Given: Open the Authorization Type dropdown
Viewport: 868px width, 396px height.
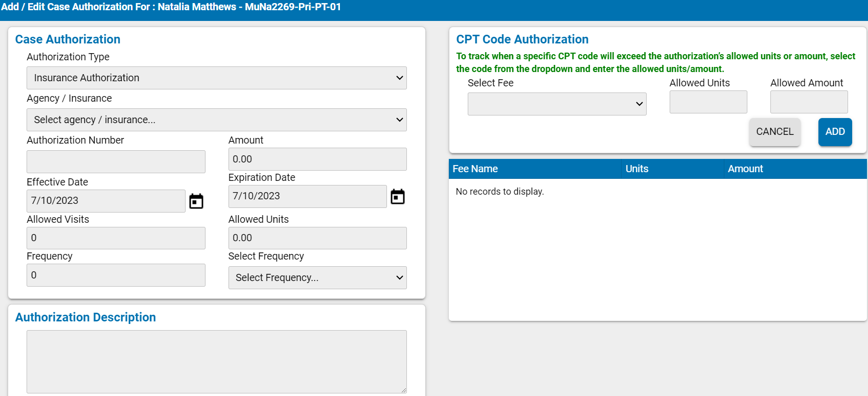Looking at the screenshot, I should [x=216, y=78].
